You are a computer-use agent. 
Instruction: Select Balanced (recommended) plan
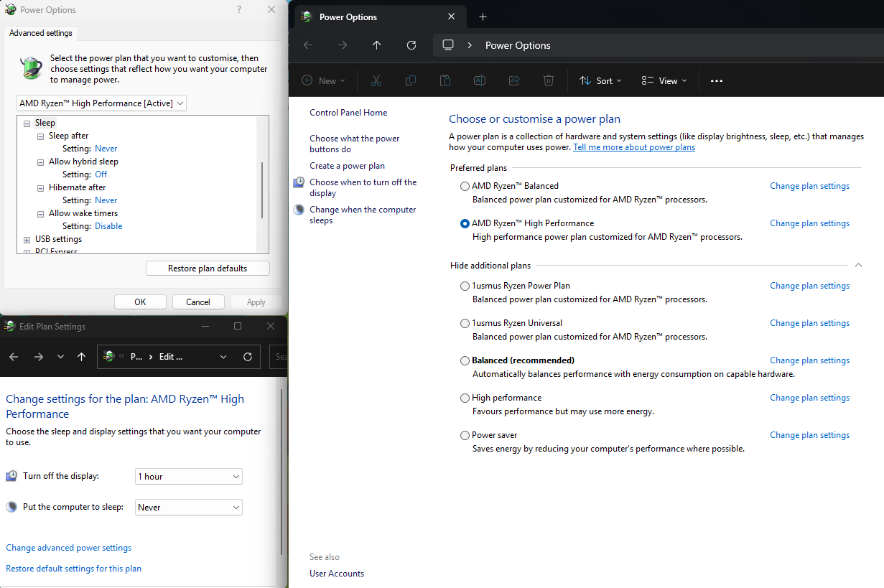465,360
